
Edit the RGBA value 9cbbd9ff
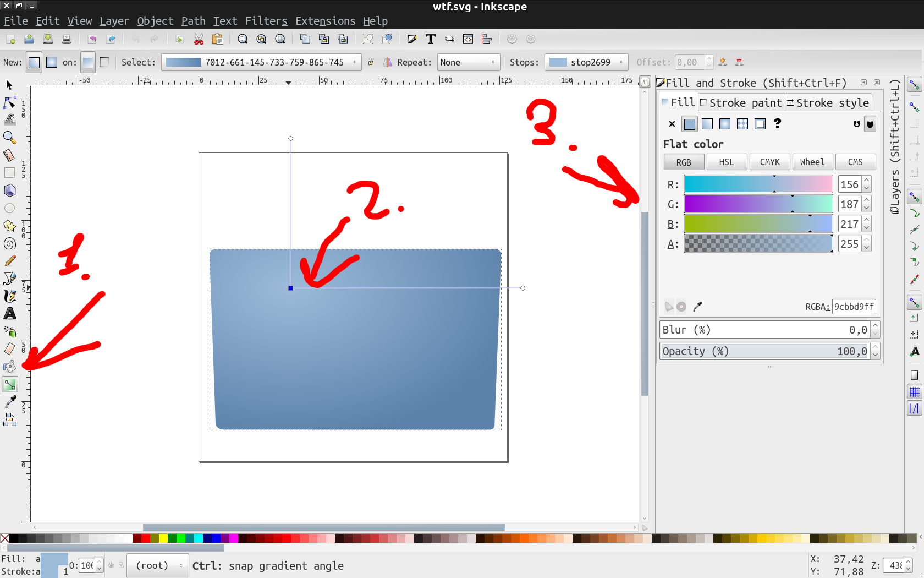point(854,307)
